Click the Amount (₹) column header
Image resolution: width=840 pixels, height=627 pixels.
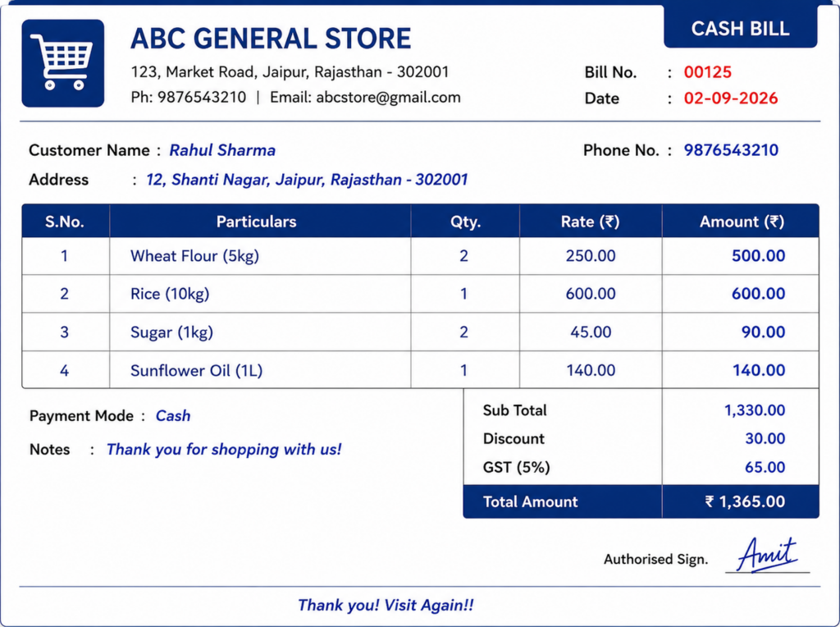pyautogui.click(x=742, y=222)
